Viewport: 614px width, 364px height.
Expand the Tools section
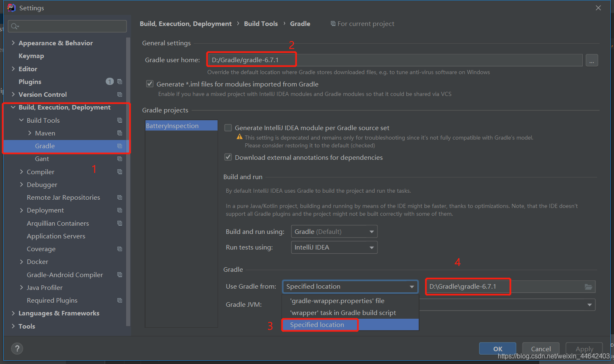pyautogui.click(x=13, y=326)
